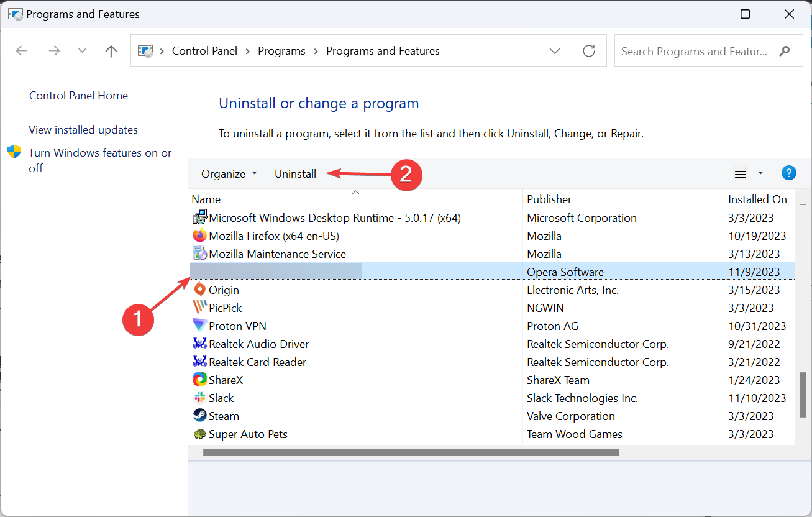Select Programs and Features breadcrumb segment
The image size is (812, 517).
pos(383,51)
